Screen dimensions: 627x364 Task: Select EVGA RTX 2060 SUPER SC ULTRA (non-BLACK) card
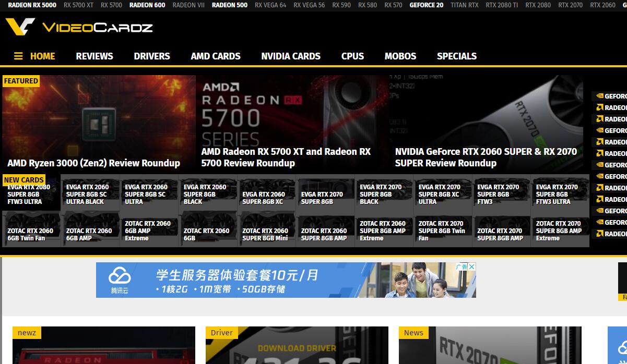coord(149,192)
